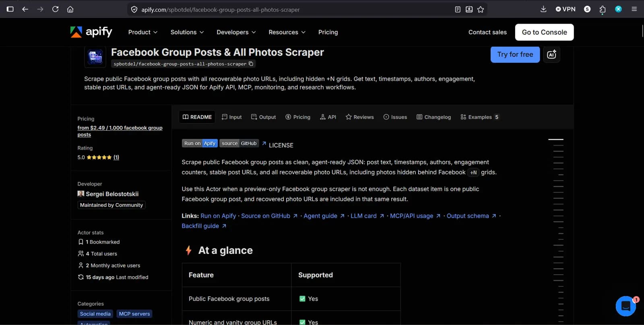Switch to the API tab
The width and height of the screenshot is (644, 325).
[328, 117]
